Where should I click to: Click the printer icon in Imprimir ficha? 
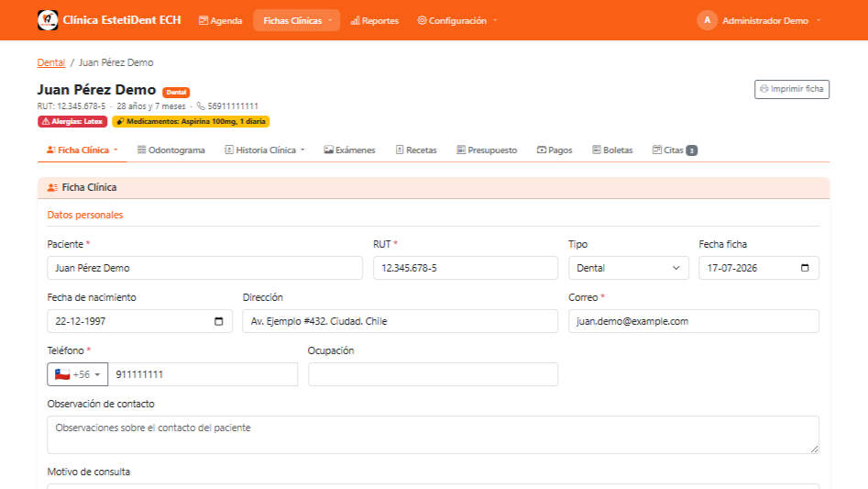click(764, 89)
